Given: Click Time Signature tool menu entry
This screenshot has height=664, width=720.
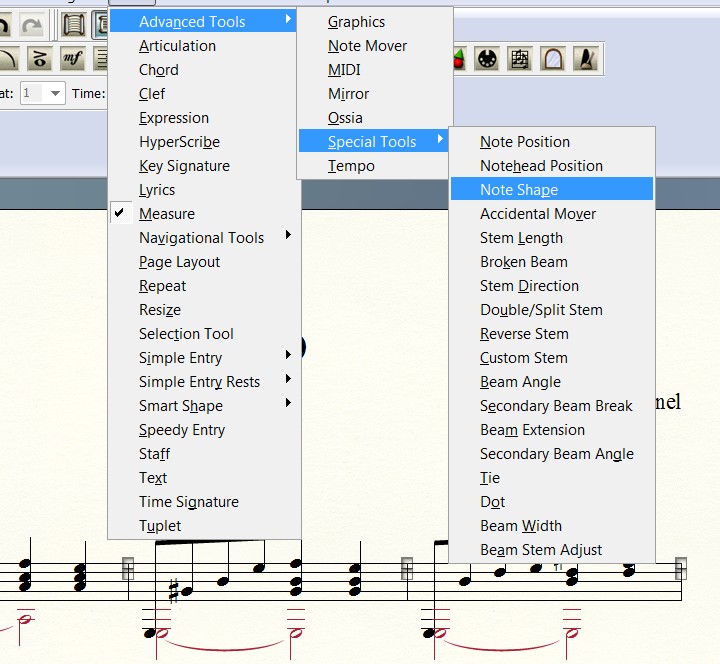Looking at the screenshot, I should [x=188, y=502].
